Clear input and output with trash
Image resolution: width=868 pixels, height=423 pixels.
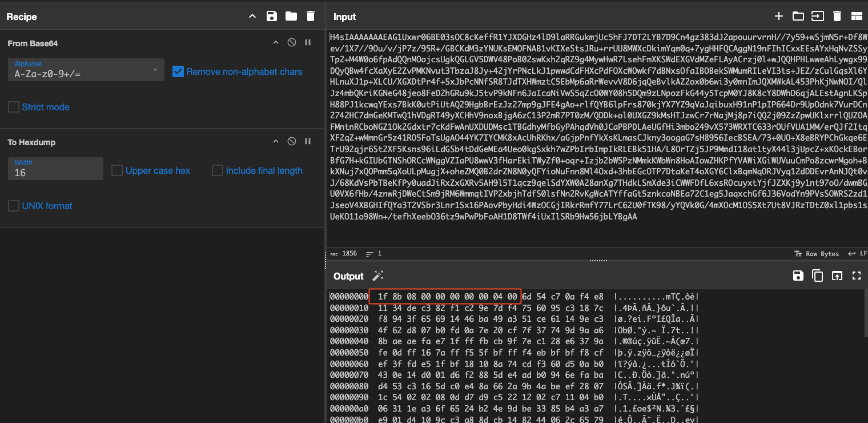pos(837,17)
